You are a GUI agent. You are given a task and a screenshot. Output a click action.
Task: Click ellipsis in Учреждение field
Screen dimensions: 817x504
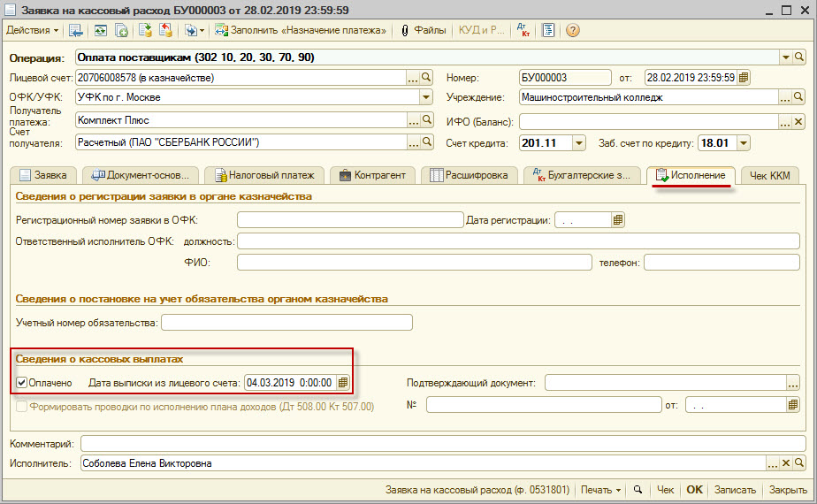(x=785, y=97)
